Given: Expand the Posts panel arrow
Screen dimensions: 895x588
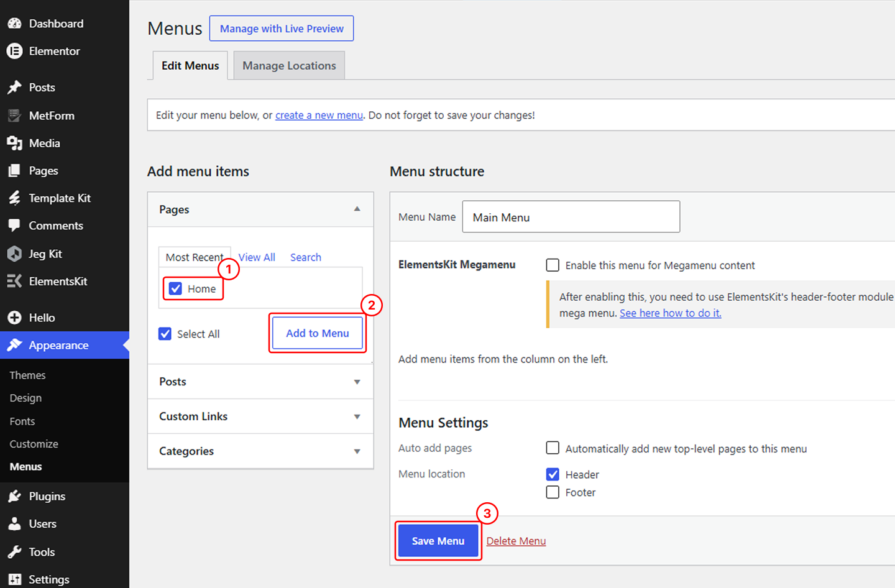Looking at the screenshot, I should tap(357, 382).
